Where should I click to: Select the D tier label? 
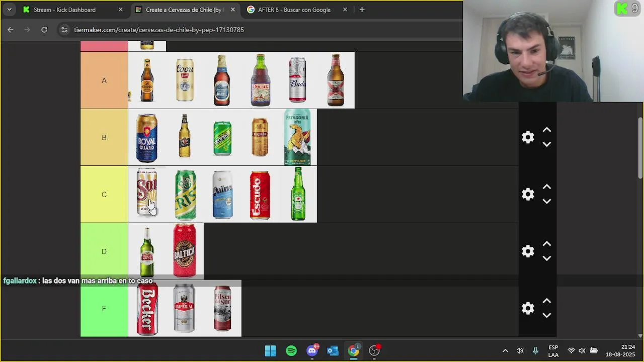click(104, 251)
